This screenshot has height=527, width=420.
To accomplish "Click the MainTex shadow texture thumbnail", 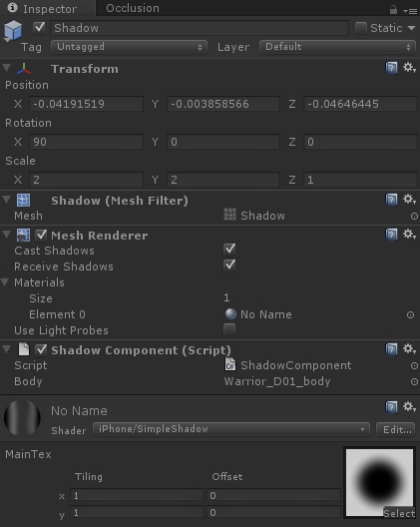I will pyautogui.click(x=379, y=482).
